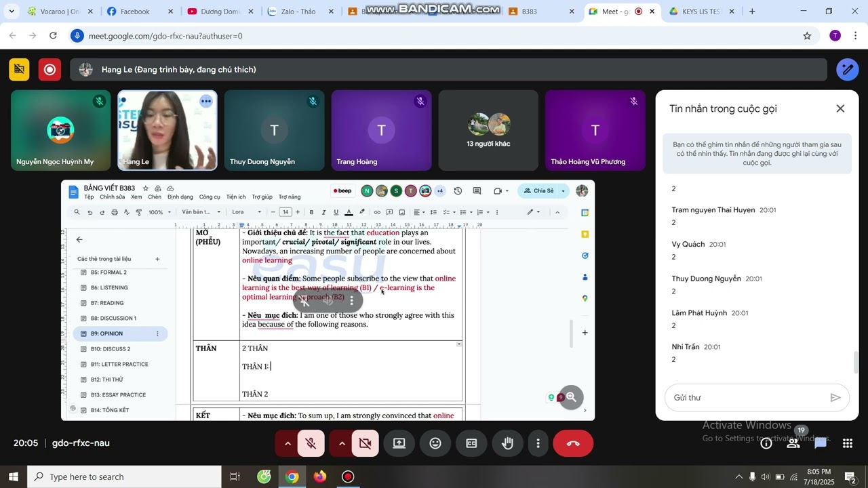Select Hang Le's video tile
Screen dimensions: 868x488
[167, 130]
